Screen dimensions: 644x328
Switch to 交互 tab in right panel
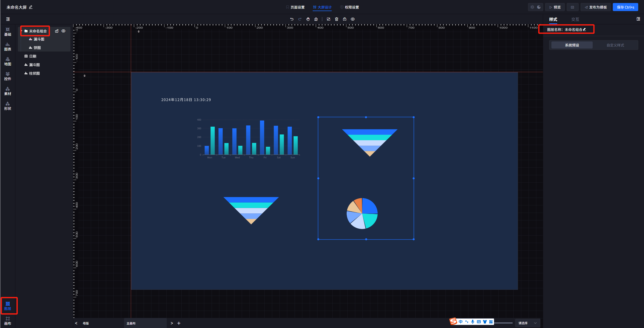(575, 19)
